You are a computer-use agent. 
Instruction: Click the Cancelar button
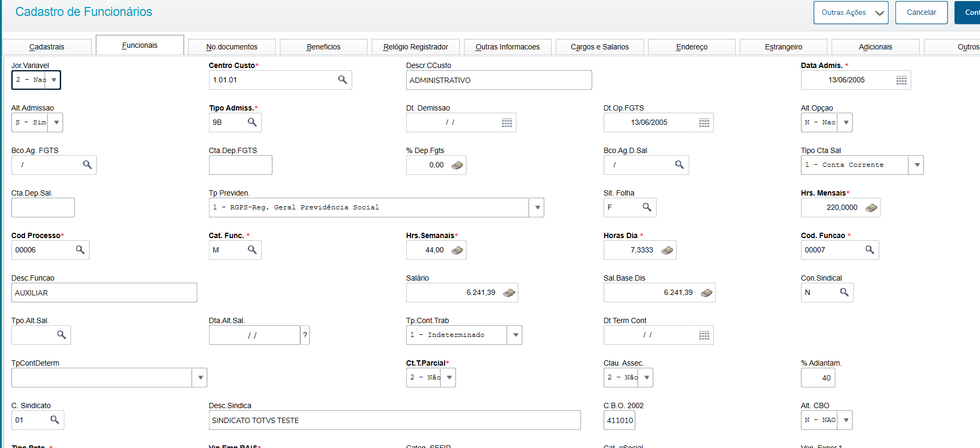(921, 12)
